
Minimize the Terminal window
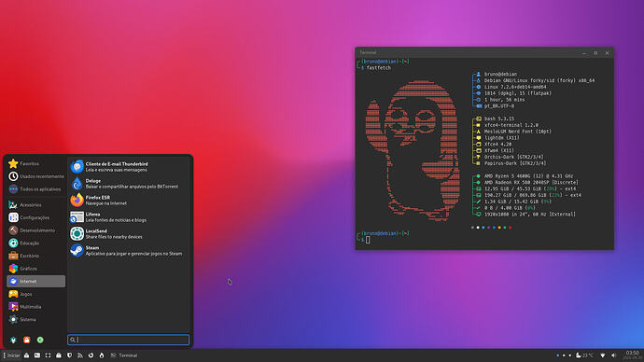click(584, 53)
